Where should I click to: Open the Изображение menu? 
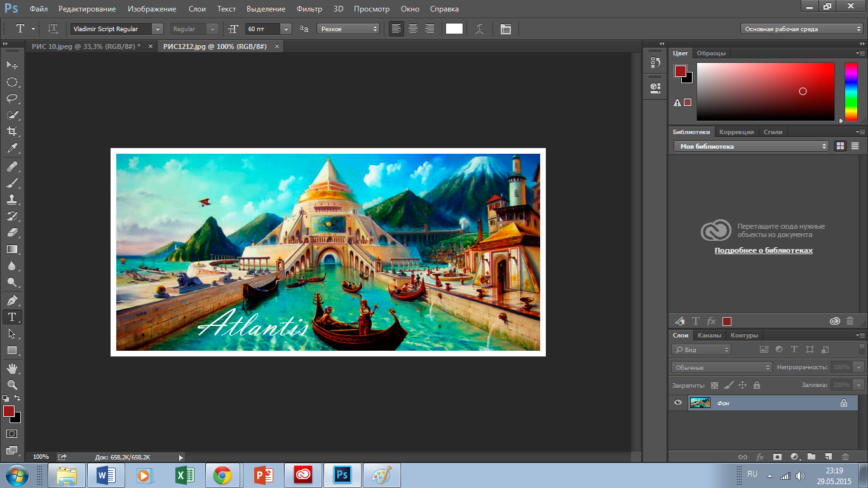tap(152, 9)
